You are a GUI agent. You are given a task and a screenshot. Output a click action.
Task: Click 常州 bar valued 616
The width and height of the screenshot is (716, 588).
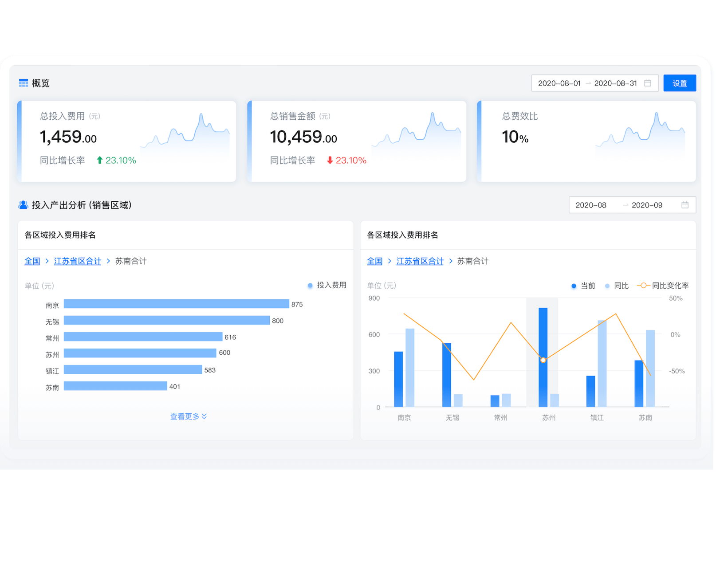pos(143,337)
